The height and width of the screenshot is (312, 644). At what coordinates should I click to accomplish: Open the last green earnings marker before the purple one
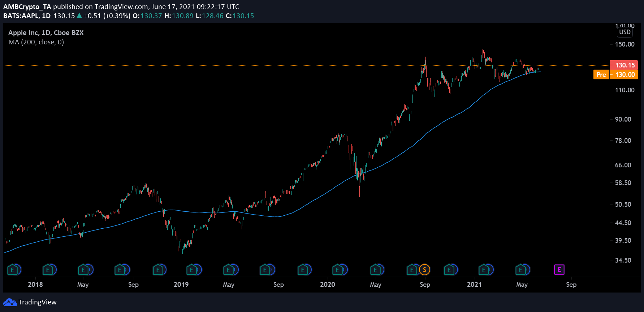pyautogui.click(x=520, y=270)
